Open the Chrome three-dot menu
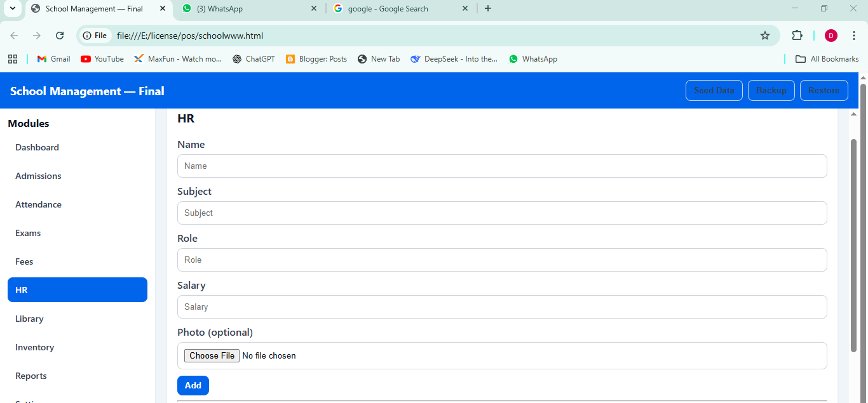The image size is (868, 403). [x=855, y=36]
